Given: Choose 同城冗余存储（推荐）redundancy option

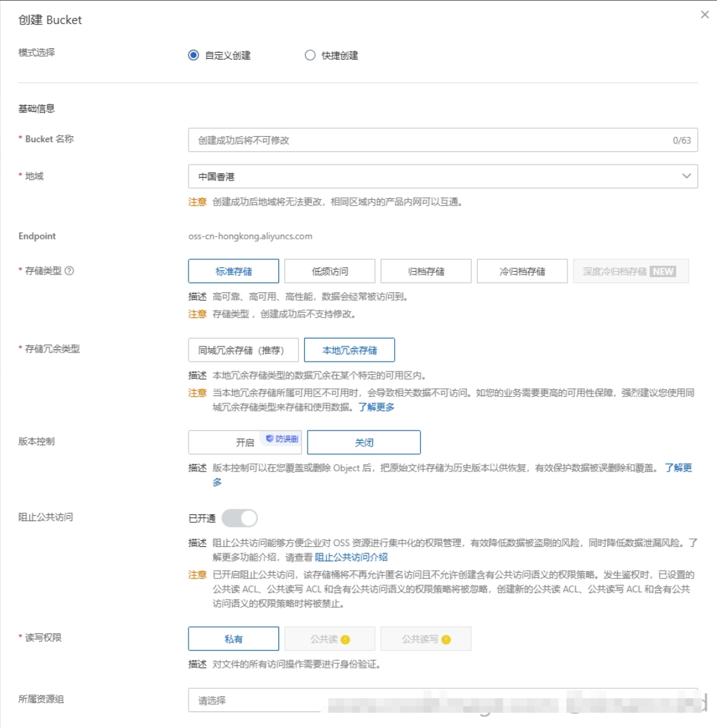Looking at the screenshot, I should click(x=243, y=350).
